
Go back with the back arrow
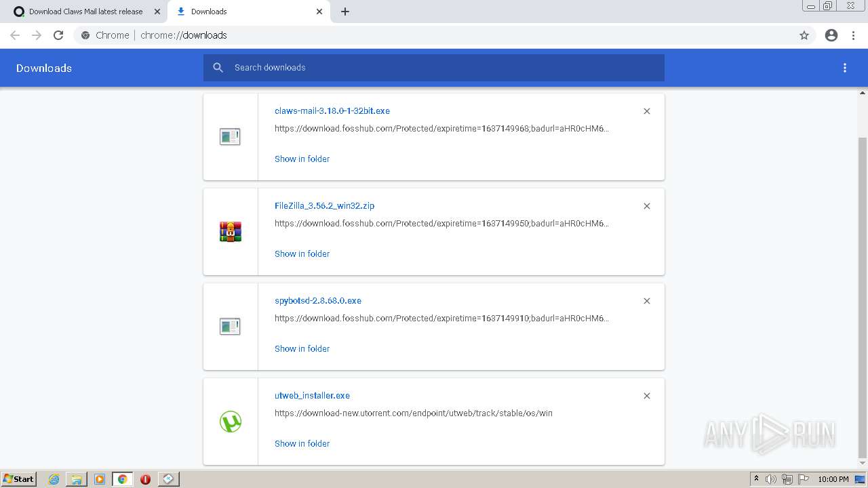click(15, 35)
